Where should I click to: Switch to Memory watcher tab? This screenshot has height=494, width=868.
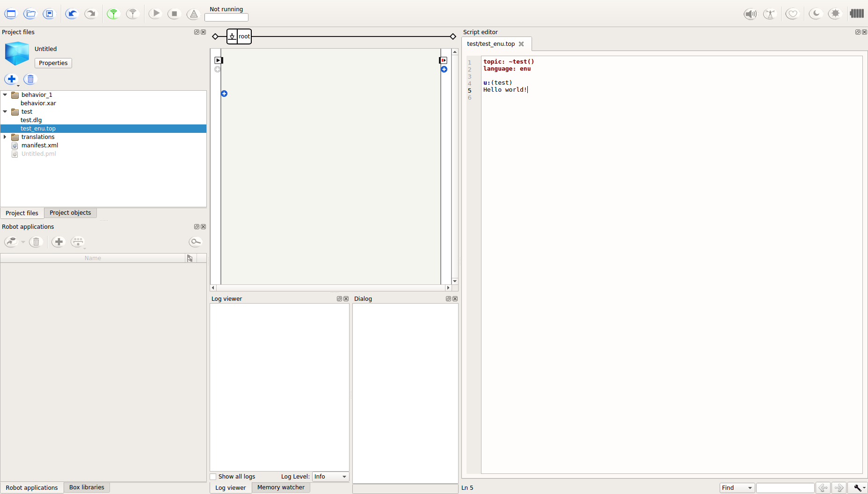click(x=281, y=487)
